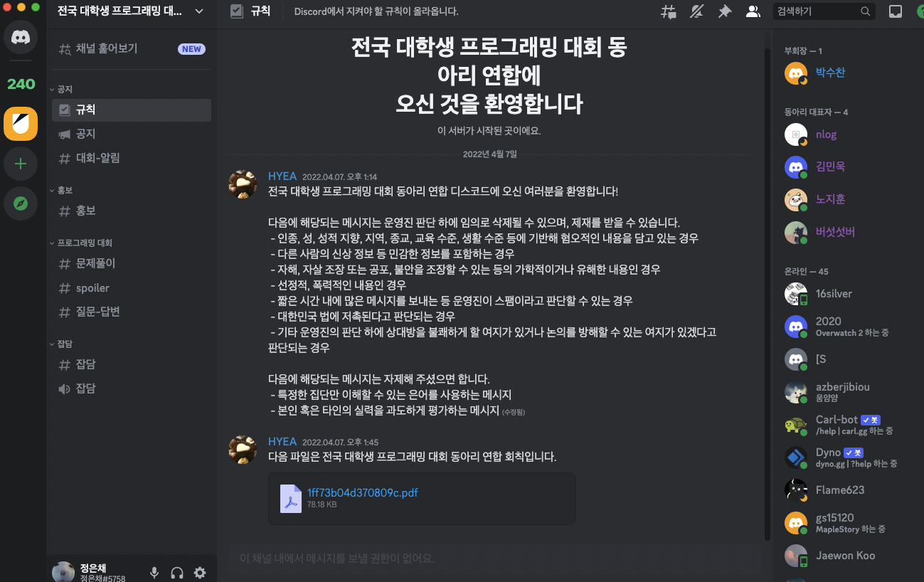924x582 pixels.
Task: Click the add a server plus icon
Action: pos(21,164)
